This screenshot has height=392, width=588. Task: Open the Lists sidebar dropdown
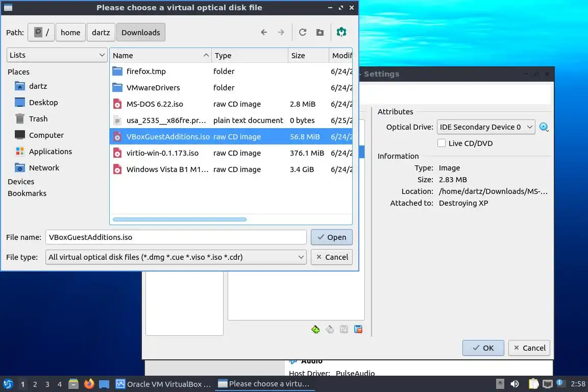click(x=57, y=55)
